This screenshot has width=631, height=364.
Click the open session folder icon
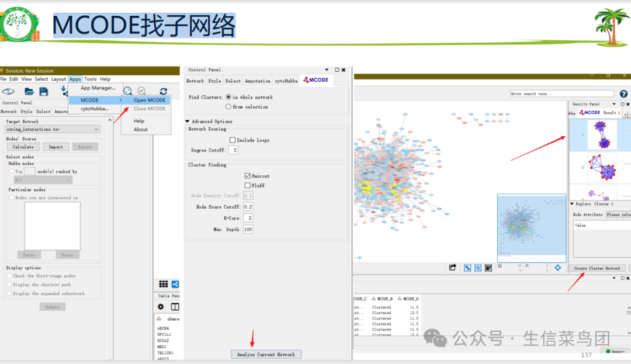29,91
